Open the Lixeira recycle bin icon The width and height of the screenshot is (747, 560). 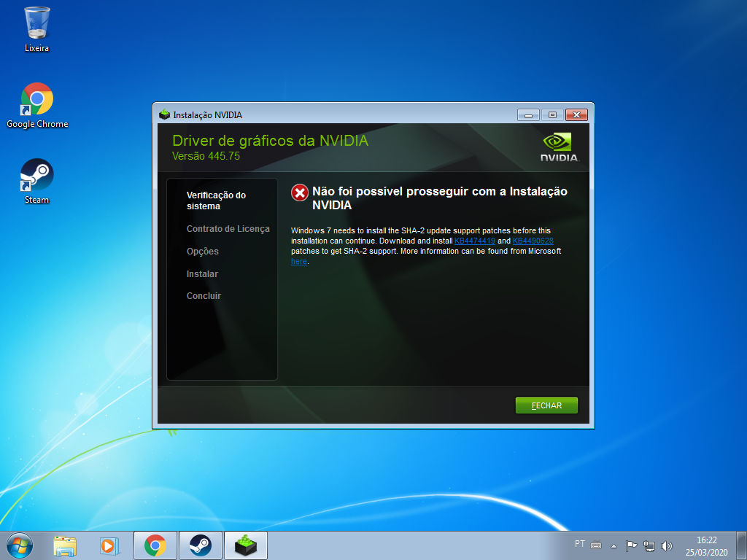(x=36, y=28)
